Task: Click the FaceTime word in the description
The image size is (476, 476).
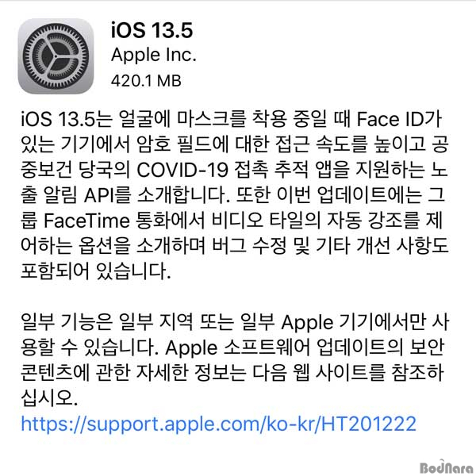Action: [86, 220]
